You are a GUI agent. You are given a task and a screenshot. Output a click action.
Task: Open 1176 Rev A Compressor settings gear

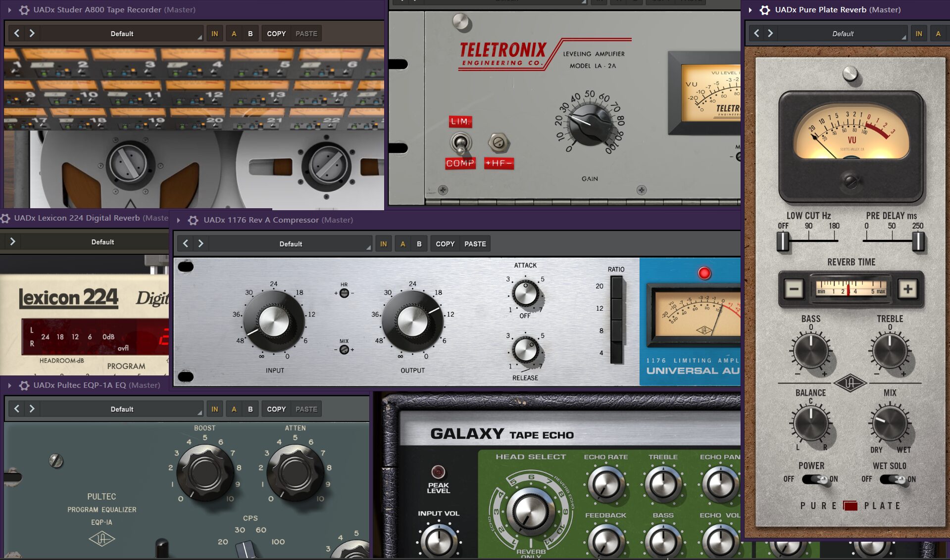pyautogui.click(x=194, y=220)
